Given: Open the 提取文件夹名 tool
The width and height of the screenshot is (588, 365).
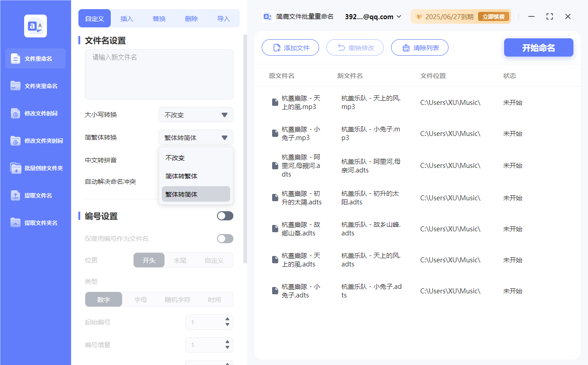Looking at the screenshot, I should click(35, 223).
